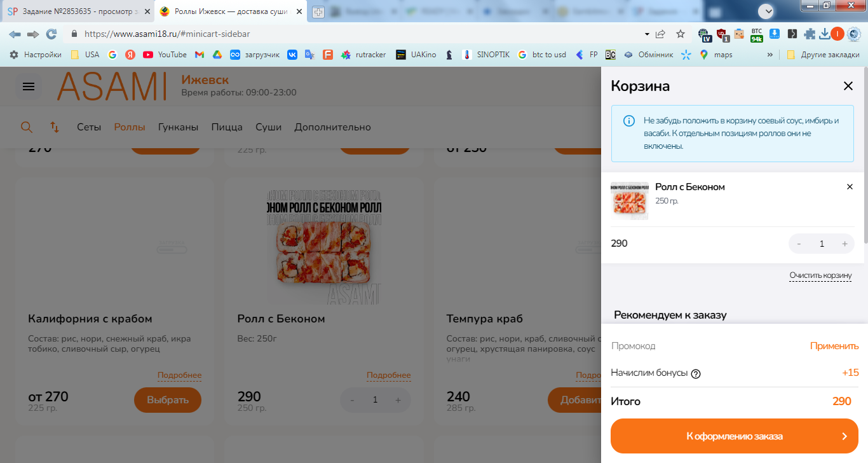Close the Корзина cart sidebar
Viewport: 868px width, 463px height.
click(848, 86)
